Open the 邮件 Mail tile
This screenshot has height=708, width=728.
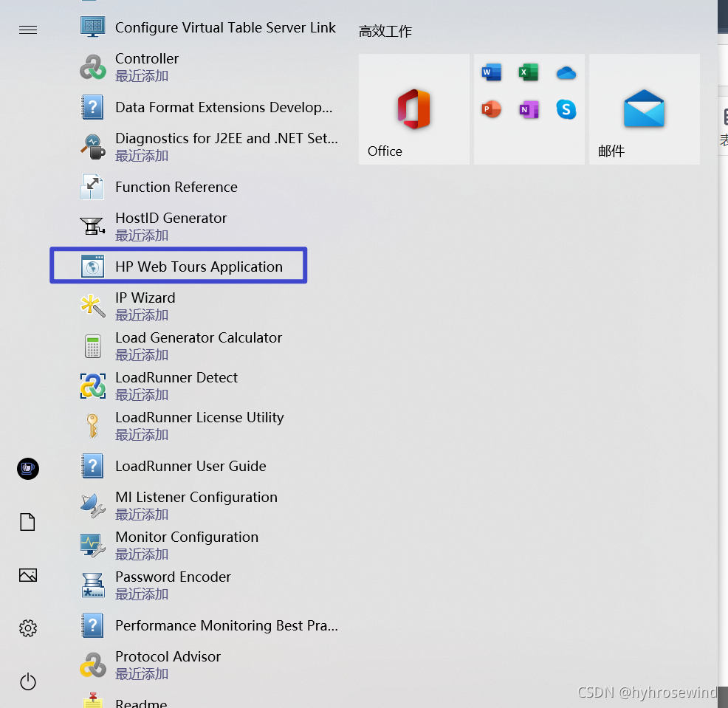tap(645, 109)
